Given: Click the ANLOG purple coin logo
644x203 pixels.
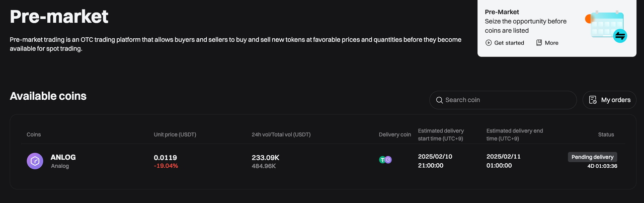Looking at the screenshot, I should (35, 161).
